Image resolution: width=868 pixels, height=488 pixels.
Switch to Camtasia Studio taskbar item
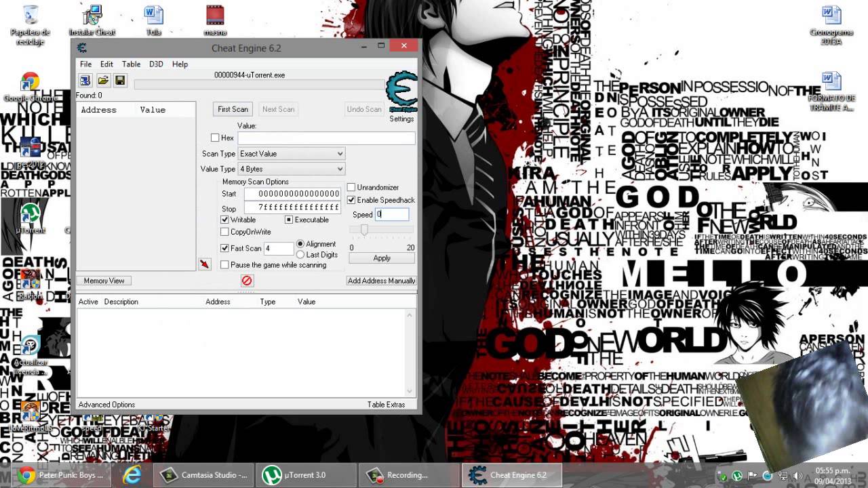click(205, 475)
